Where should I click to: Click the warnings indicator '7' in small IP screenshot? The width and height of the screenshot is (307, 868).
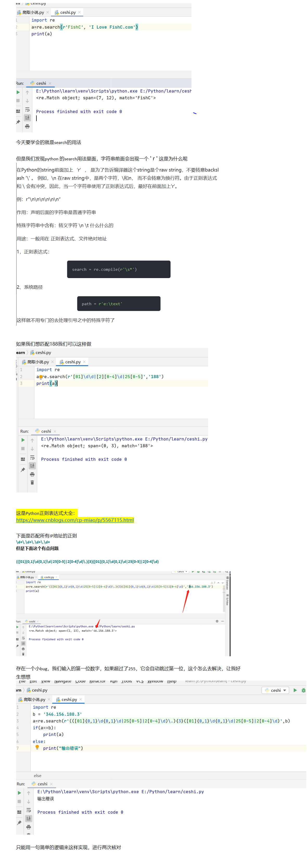click(213, 583)
